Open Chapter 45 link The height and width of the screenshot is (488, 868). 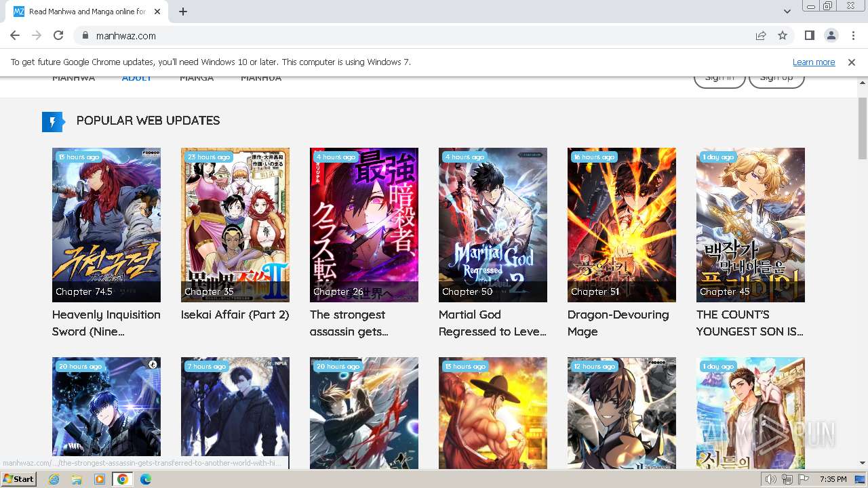point(725,291)
